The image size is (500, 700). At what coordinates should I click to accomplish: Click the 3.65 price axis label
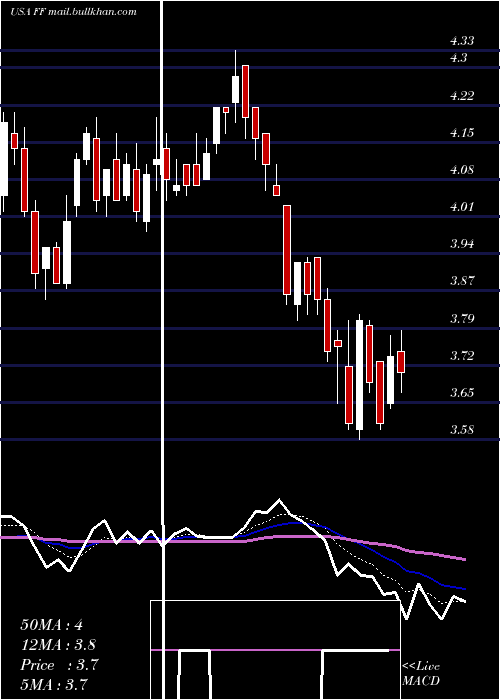coord(462,393)
